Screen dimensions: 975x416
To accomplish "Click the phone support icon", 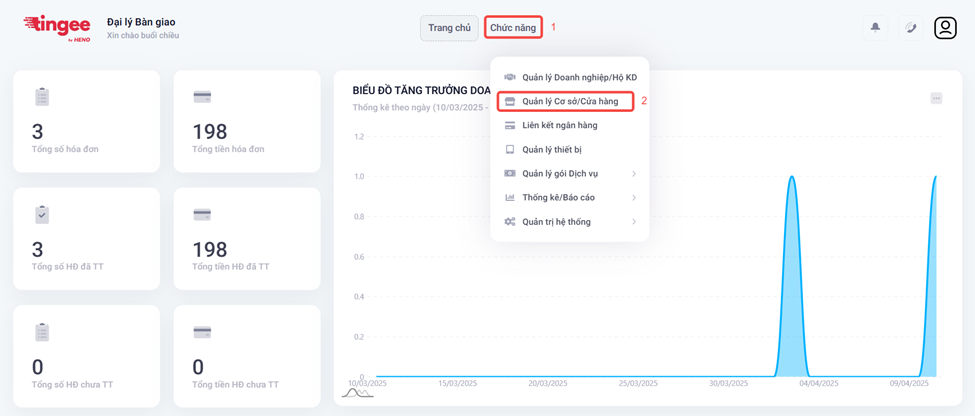I will [910, 28].
